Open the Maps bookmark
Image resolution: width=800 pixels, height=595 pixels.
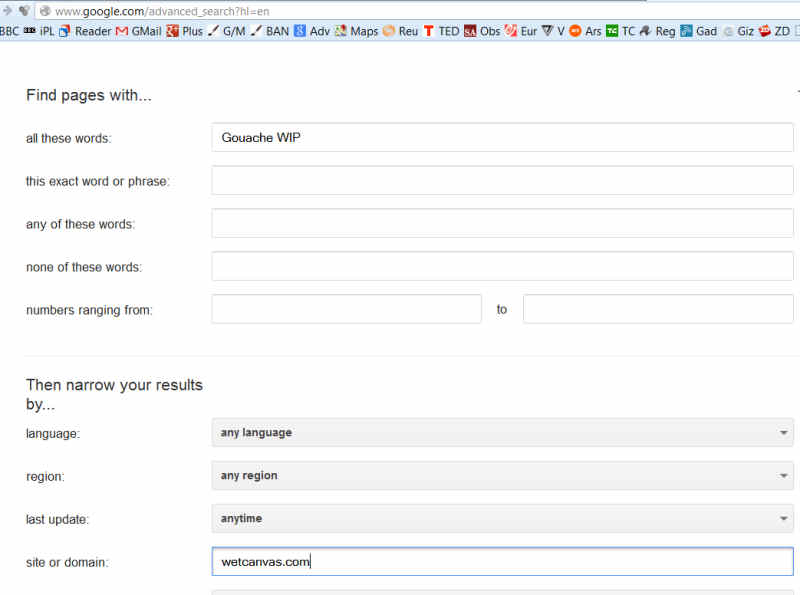click(357, 32)
